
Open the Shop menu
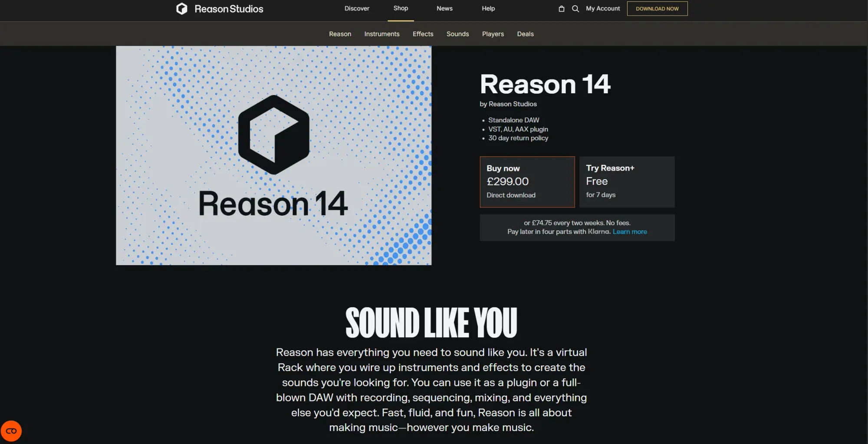coord(401,8)
